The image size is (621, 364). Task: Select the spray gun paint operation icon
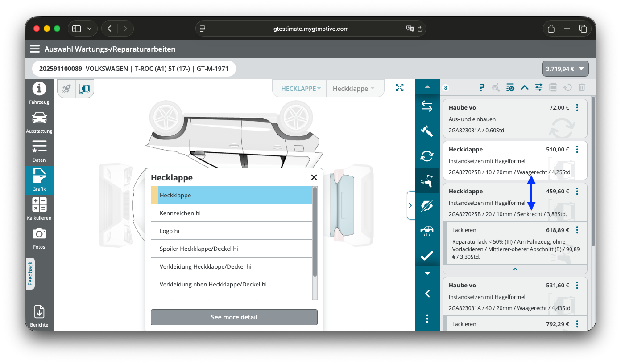[x=427, y=181]
